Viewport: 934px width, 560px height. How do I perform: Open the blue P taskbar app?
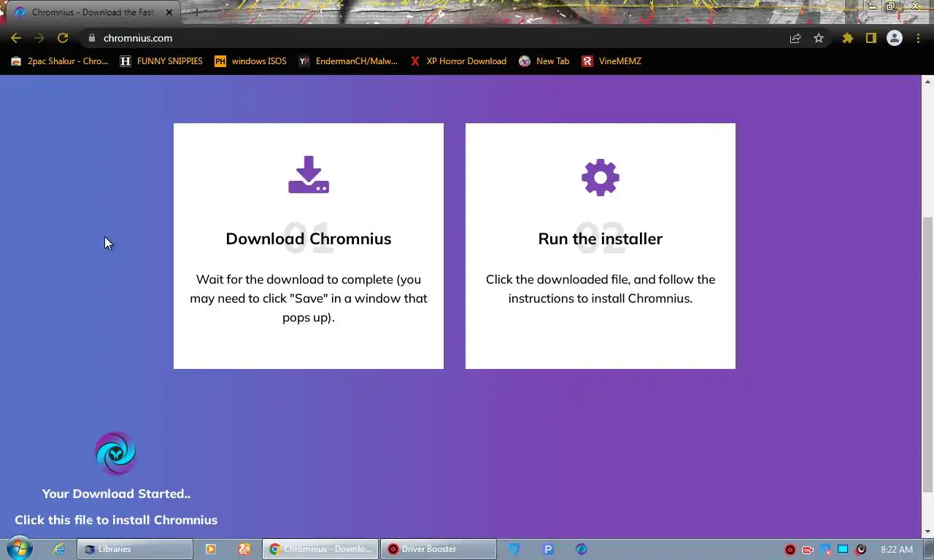pyautogui.click(x=548, y=549)
